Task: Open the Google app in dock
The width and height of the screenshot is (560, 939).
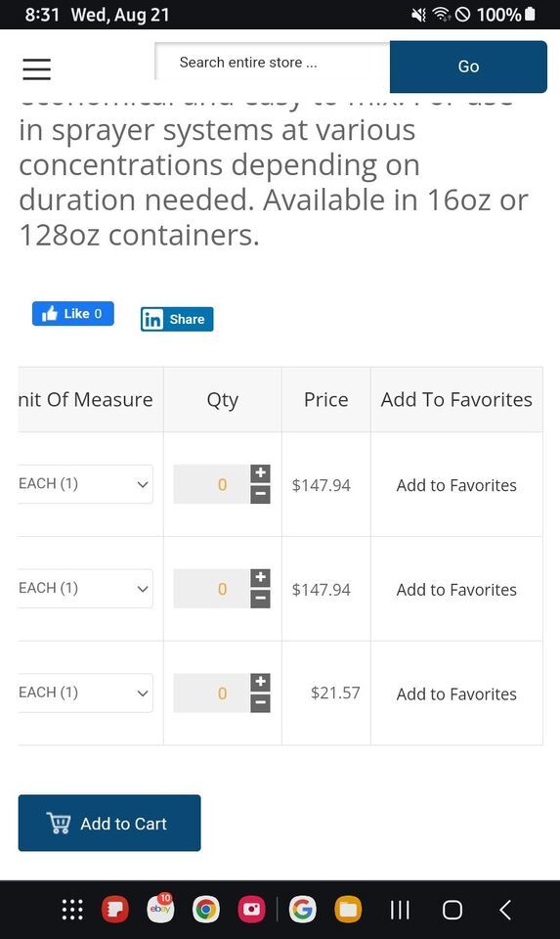Action: 303,910
